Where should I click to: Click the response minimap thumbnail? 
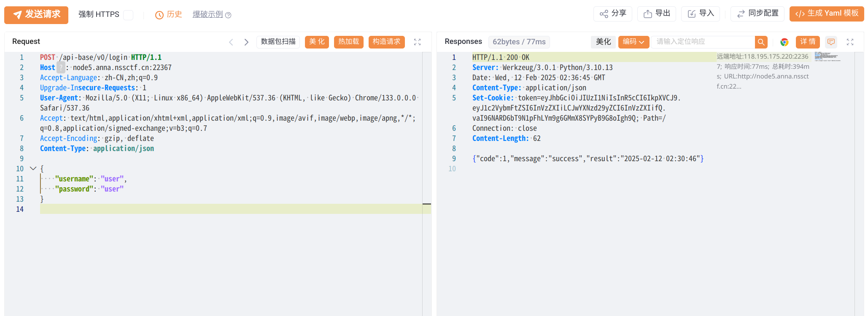point(827,57)
